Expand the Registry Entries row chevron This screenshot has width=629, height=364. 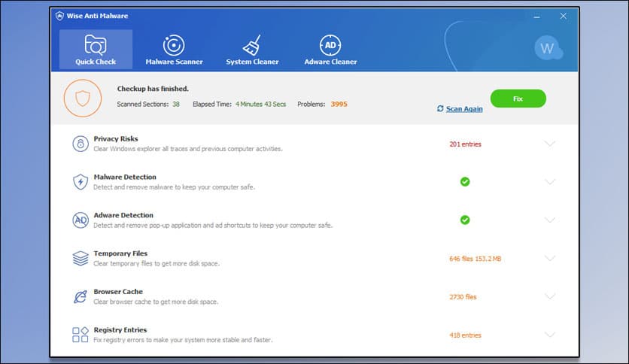coord(549,335)
